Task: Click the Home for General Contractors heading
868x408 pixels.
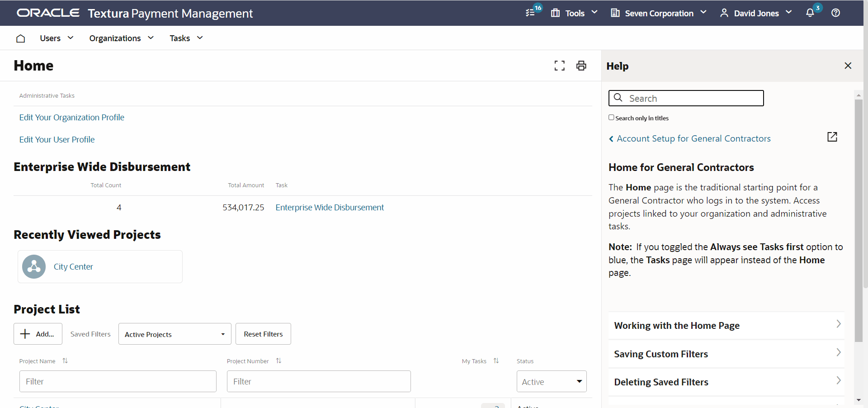Action: (681, 167)
